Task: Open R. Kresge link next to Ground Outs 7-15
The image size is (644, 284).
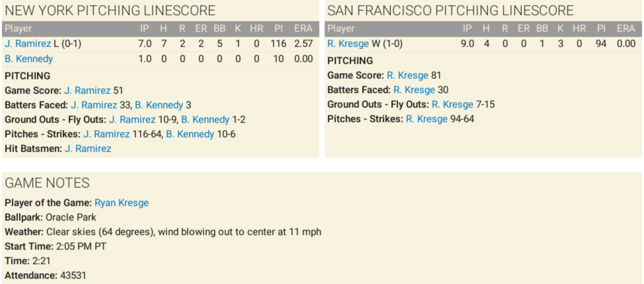Action: [453, 104]
